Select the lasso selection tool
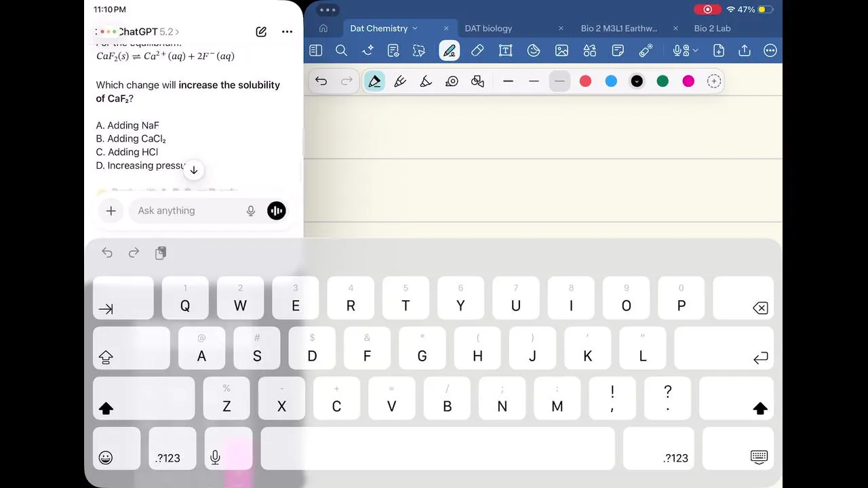The image size is (868, 488). click(x=419, y=51)
